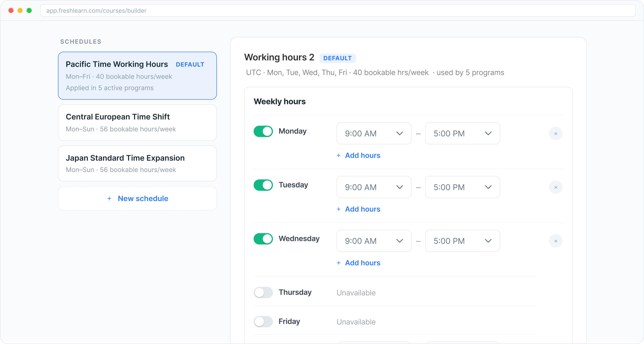Open Monday's 9:00 AM start time dropdown
The width and height of the screenshot is (644, 344).
(x=374, y=133)
